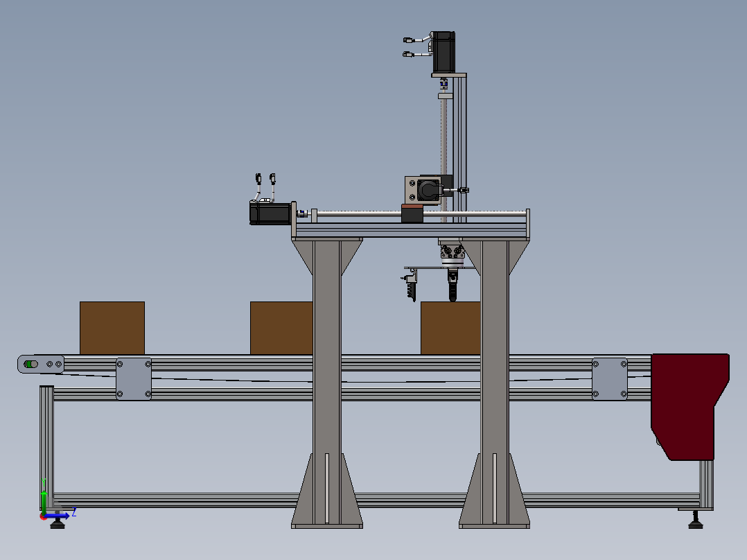Screen dimensions: 747x560
Task: Select the vertical stepper motor at top of column
Action: (x=443, y=52)
